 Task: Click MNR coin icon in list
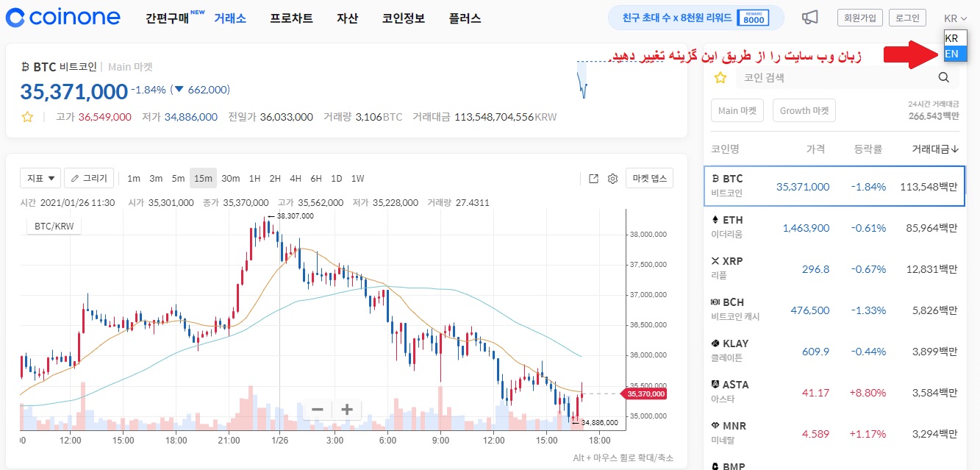(x=715, y=426)
